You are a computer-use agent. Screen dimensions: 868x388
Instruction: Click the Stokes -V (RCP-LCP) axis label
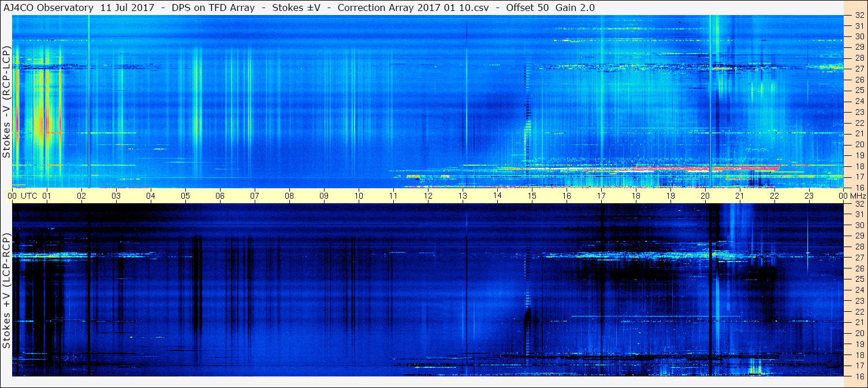tap(6, 102)
